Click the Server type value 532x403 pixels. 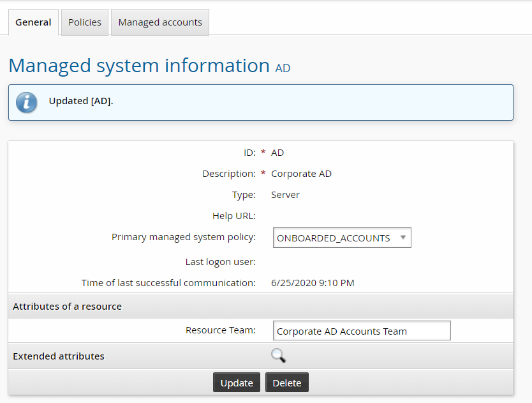point(285,195)
